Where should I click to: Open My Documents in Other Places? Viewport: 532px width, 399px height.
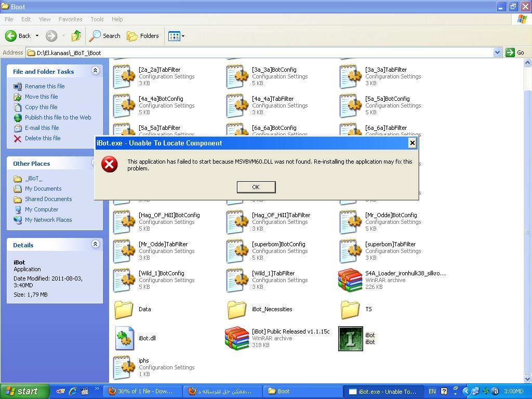click(43, 189)
